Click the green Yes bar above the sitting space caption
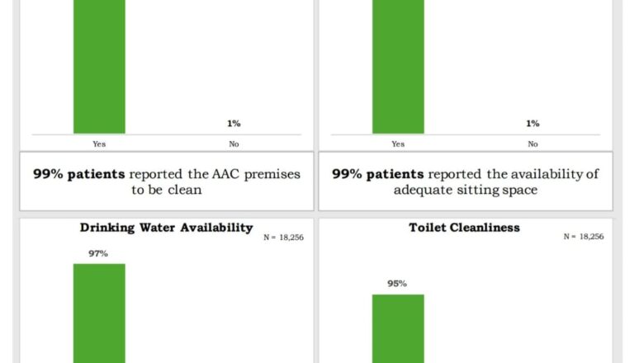Screen dimensions: 644x363 [x=398, y=66]
